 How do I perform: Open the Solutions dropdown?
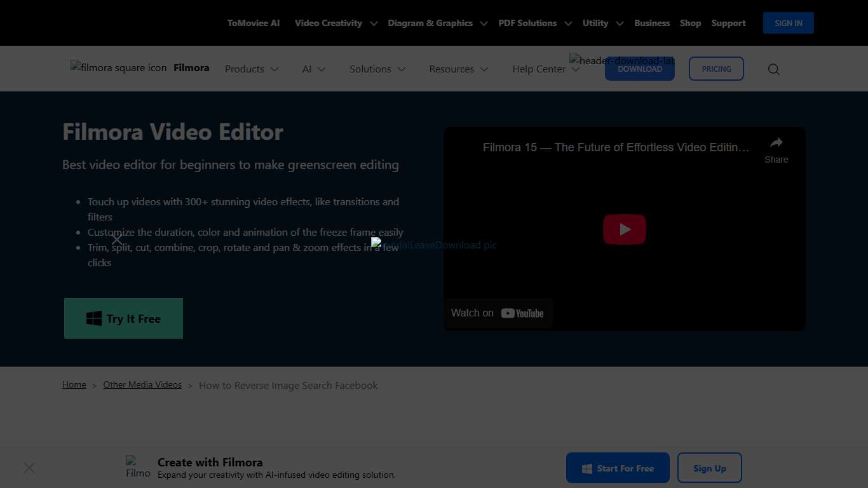(377, 69)
